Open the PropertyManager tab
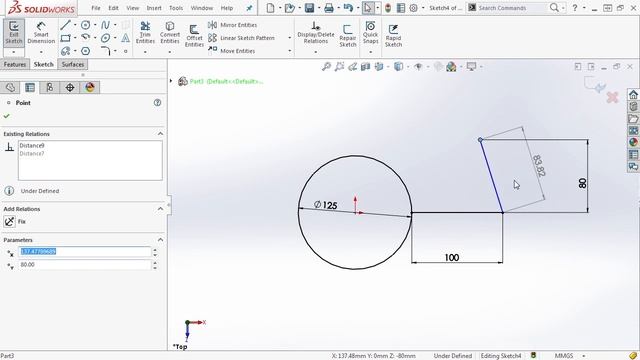This screenshot has height=360, width=640. pyautogui.click(x=30, y=87)
